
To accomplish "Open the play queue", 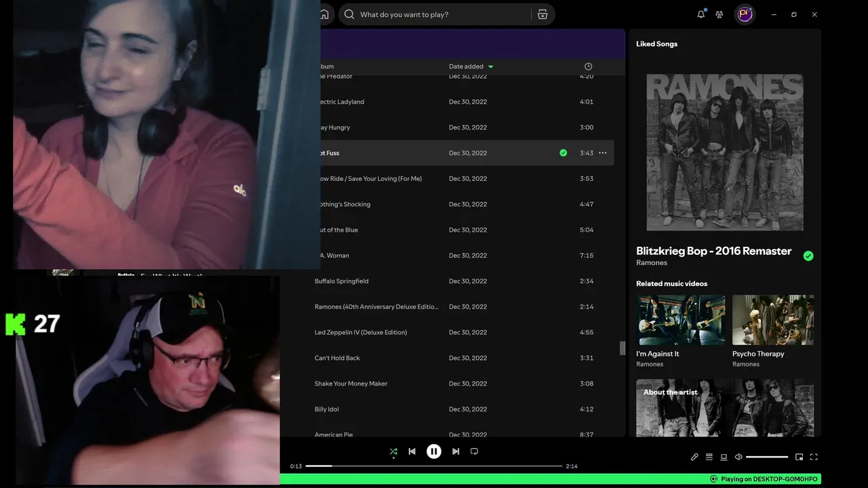I will pyautogui.click(x=709, y=457).
